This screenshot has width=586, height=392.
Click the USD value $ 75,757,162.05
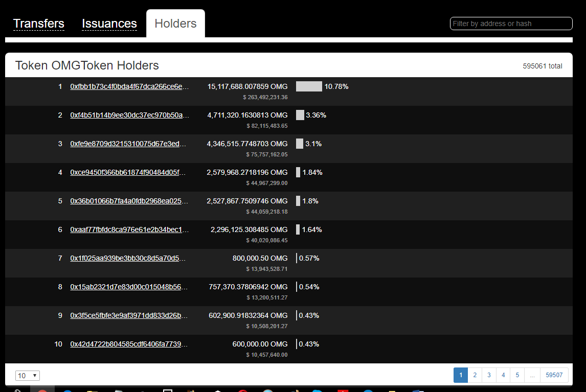point(267,154)
